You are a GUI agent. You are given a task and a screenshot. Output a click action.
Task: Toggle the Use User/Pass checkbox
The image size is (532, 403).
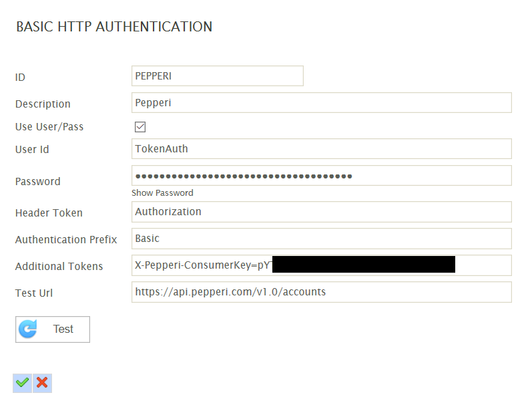[x=140, y=127]
